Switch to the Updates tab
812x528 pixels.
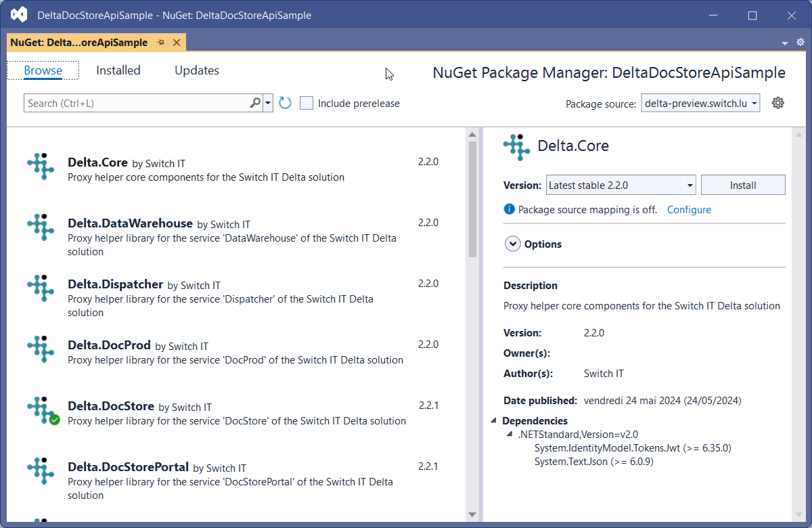(x=197, y=70)
